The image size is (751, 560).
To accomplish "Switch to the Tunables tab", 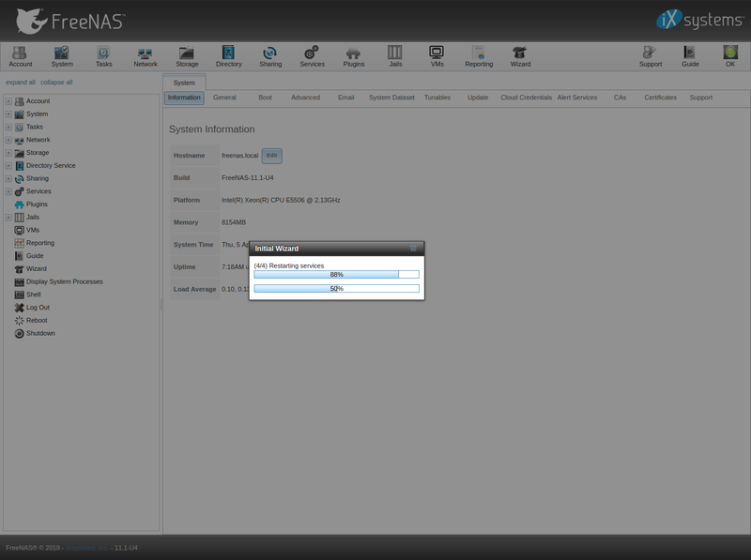I will [x=437, y=98].
